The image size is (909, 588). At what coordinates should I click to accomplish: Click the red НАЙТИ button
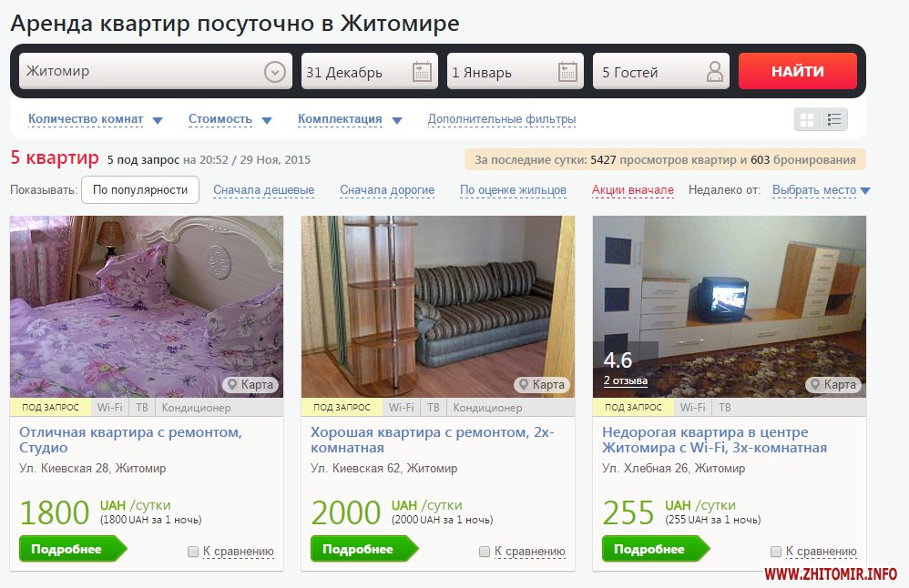click(x=798, y=71)
